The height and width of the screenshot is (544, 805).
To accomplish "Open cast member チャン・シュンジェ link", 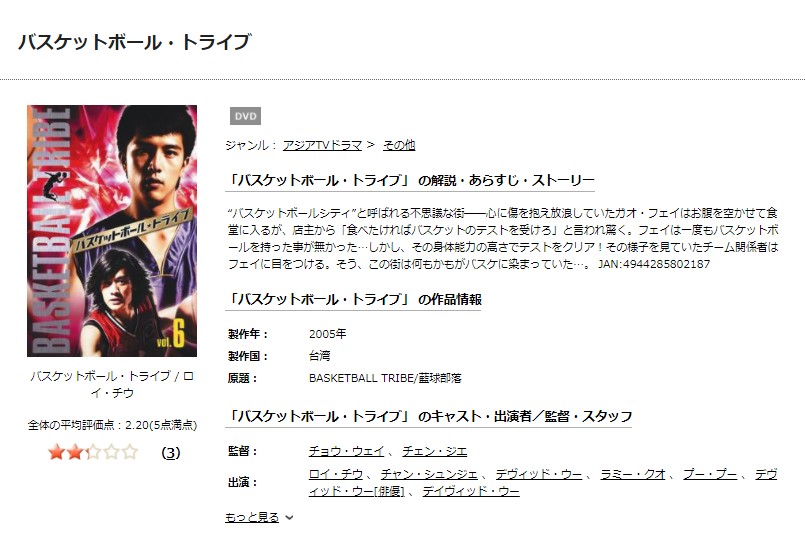I will [x=429, y=474].
